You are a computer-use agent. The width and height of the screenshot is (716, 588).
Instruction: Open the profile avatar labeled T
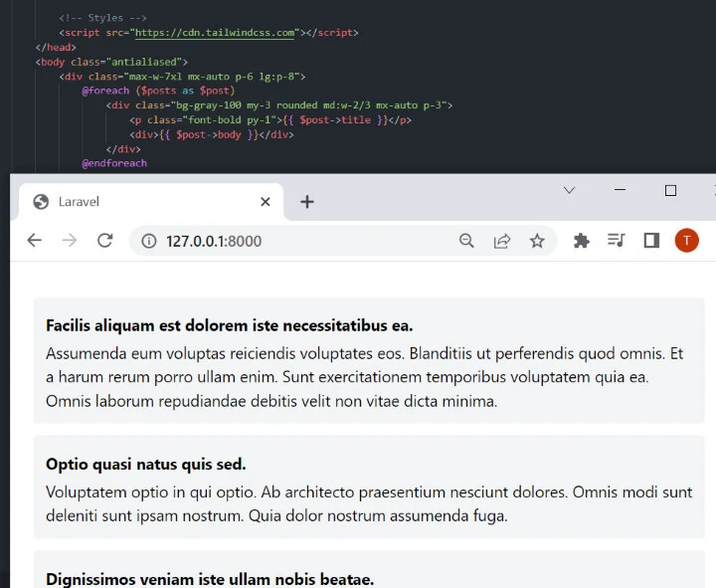click(x=686, y=241)
